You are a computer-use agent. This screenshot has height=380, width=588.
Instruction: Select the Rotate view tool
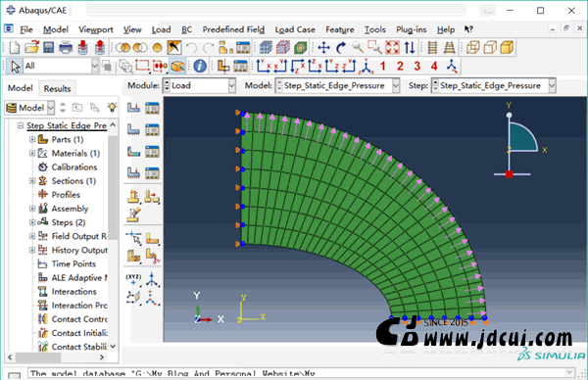[341, 48]
